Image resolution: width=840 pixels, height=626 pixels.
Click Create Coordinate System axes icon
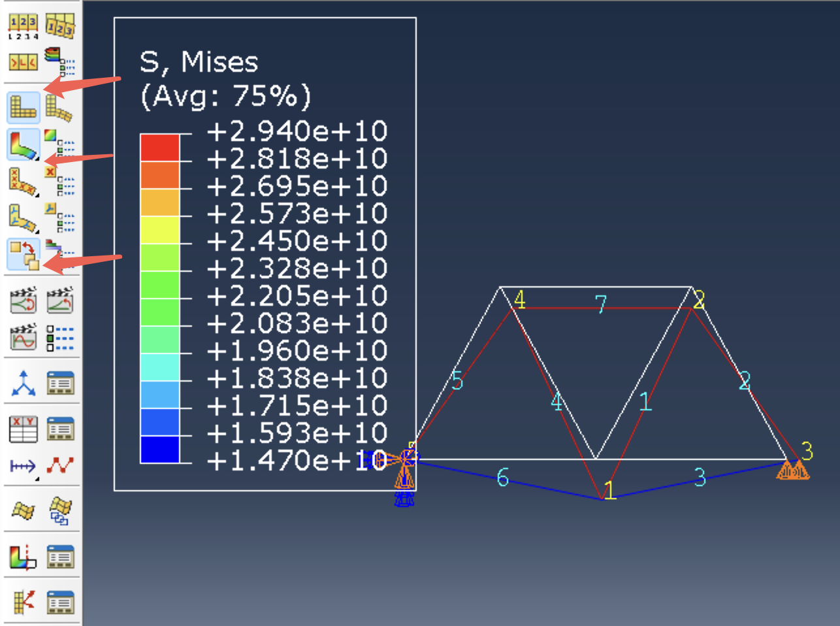(24, 384)
